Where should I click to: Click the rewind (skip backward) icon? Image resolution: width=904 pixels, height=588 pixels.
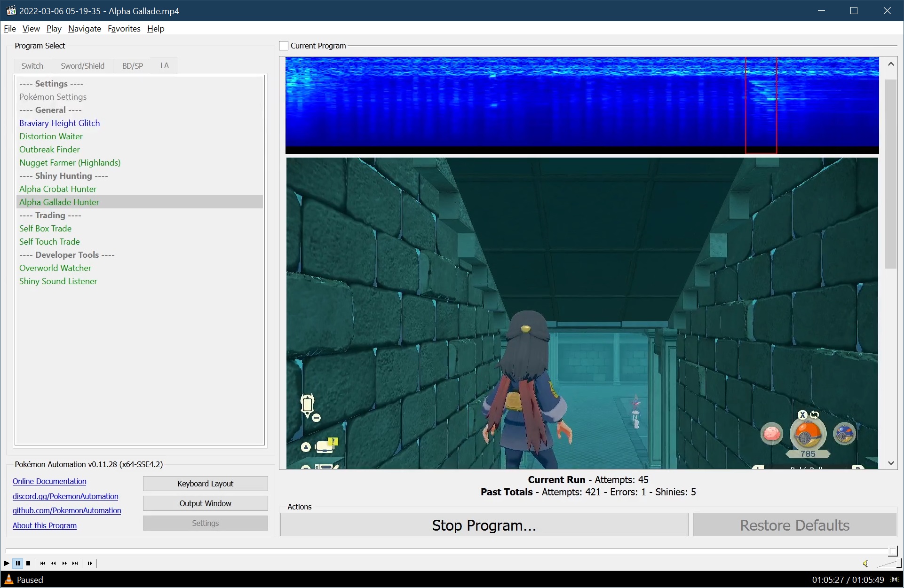[x=54, y=563]
